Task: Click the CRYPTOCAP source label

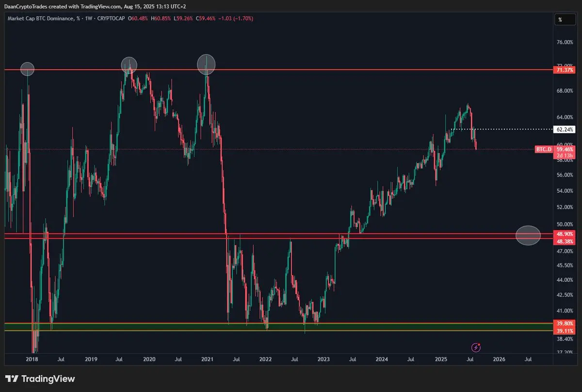Action: pyautogui.click(x=112, y=18)
